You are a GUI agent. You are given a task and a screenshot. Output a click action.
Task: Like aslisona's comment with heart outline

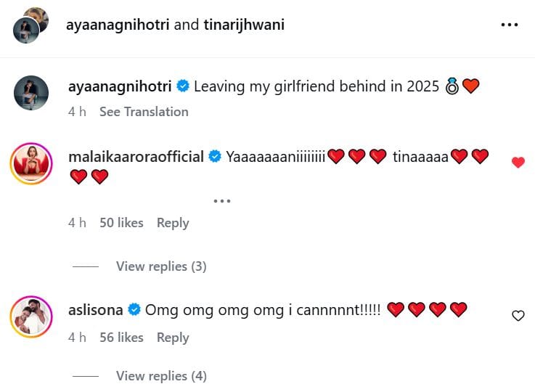tap(518, 316)
